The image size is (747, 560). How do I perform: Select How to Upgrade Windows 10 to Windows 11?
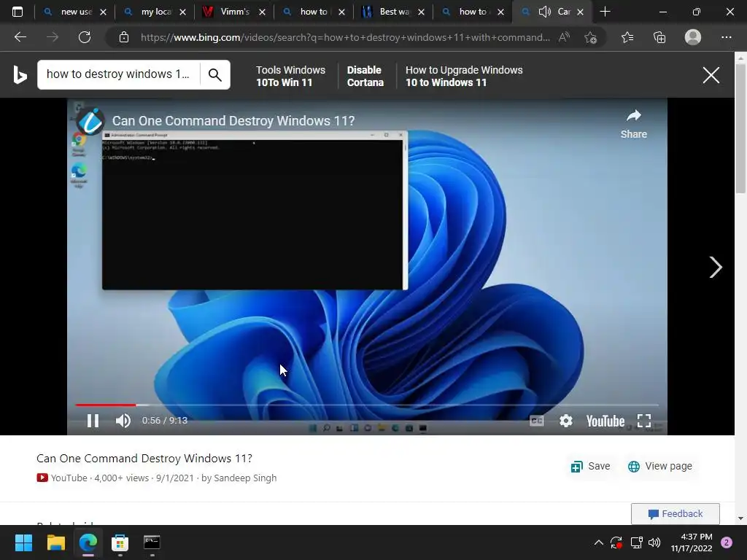[464, 76]
